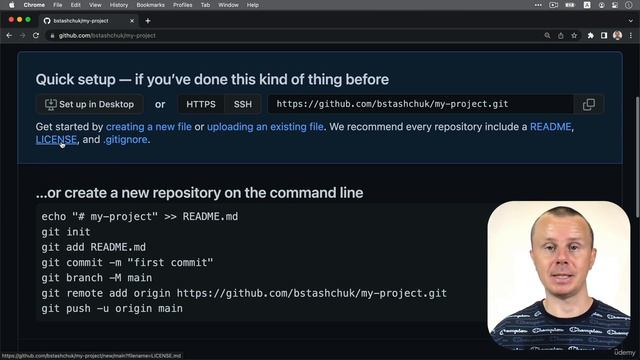Click the git commit -m "first commit" line

click(x=127, y=262)
